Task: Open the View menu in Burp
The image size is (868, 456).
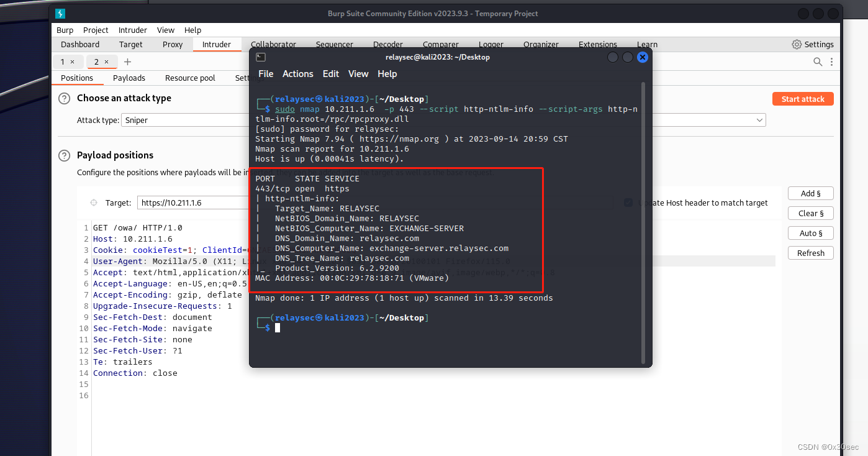Action: (x=166, y=30)
